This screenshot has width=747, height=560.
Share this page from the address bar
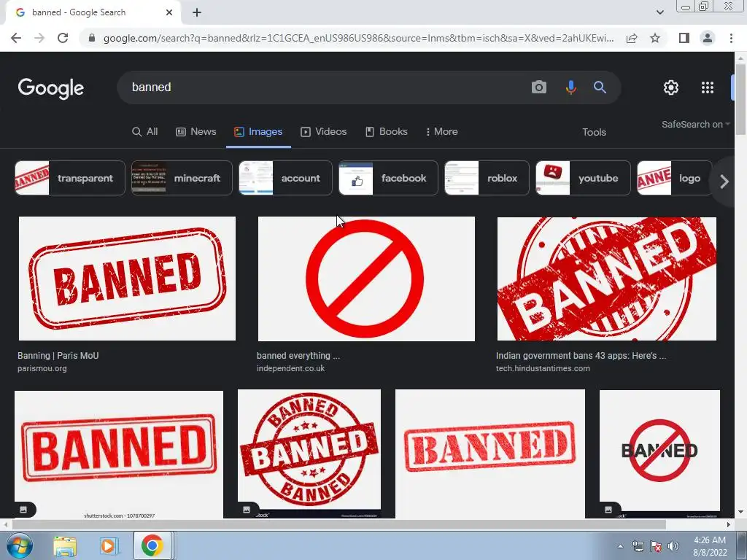tap(632, 38)
